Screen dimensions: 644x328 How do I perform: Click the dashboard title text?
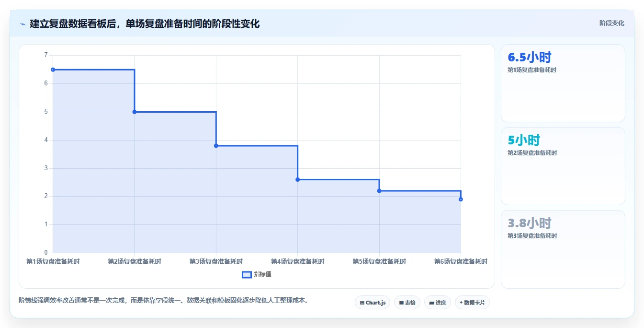145,24
